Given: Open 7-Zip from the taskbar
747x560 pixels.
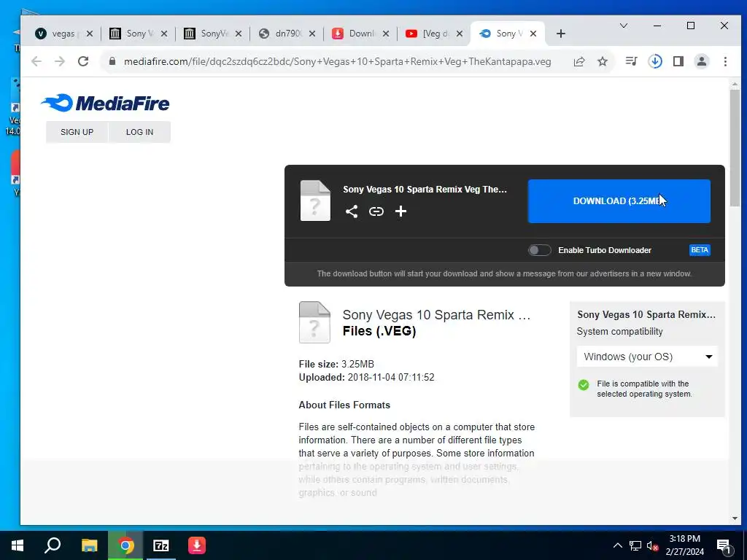Looking at the screenshot, I should pyautogui.click(x=161, y=545).
